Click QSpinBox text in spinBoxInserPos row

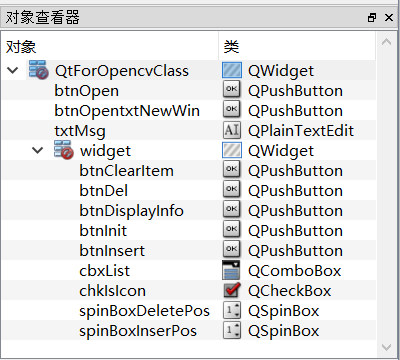pyautogui.click(x=283, y=331)
